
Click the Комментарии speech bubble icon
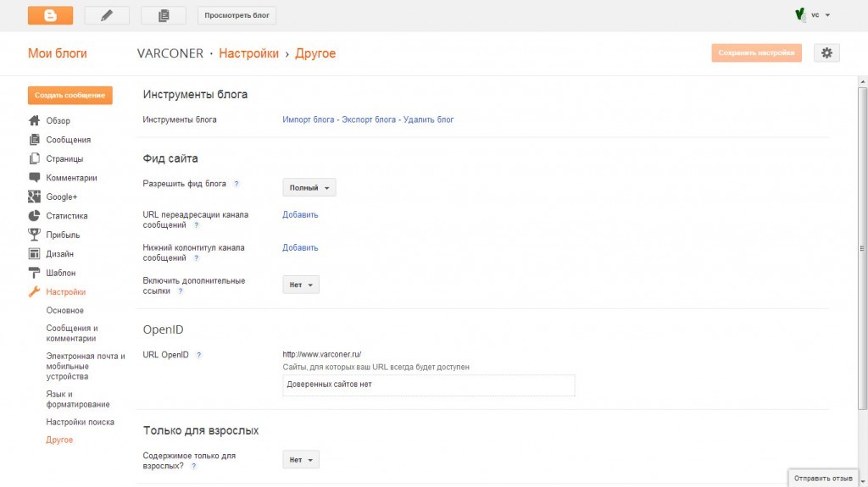coord(34,178)
